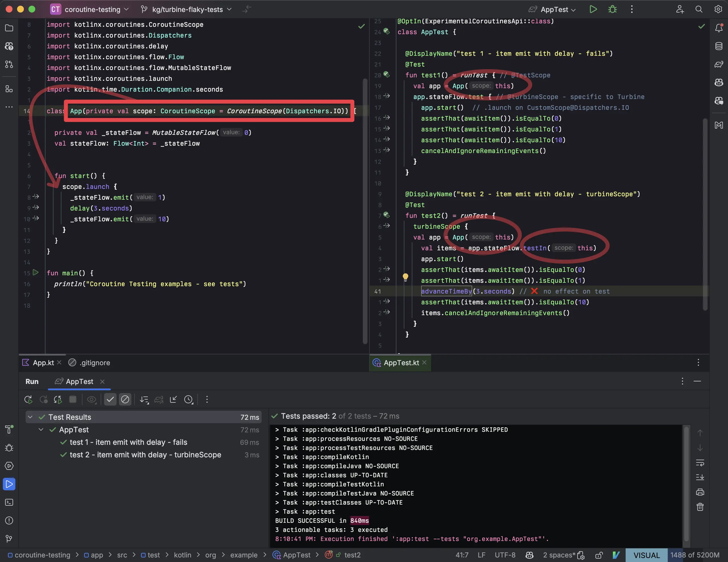Image resolution: width=728 pixels, height=562 pixels.
Task: Open the Notifications bell panel
Action: (x=719, y=28)
